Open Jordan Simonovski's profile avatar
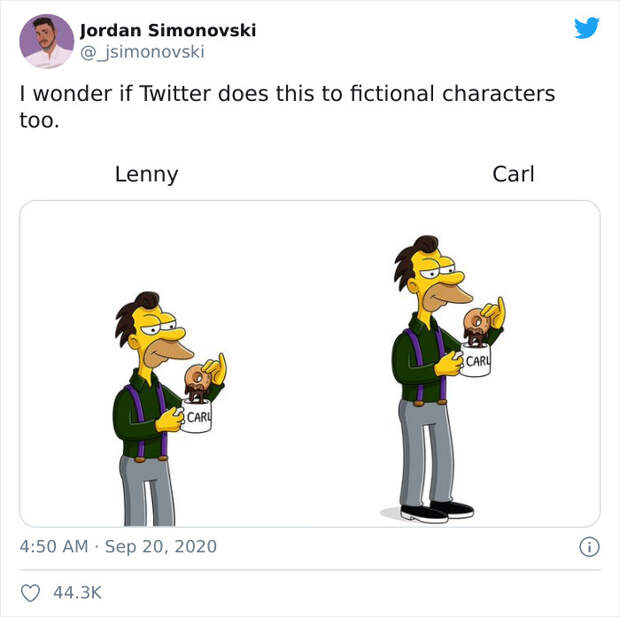The height and width of the screenshot is (617, 620). (x=47, y=41)
